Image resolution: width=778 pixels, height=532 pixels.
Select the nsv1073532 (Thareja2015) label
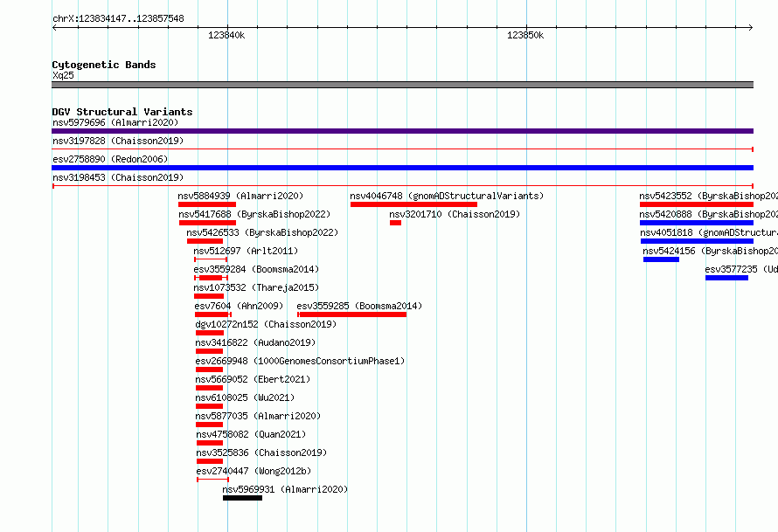(x=256, y=287)
